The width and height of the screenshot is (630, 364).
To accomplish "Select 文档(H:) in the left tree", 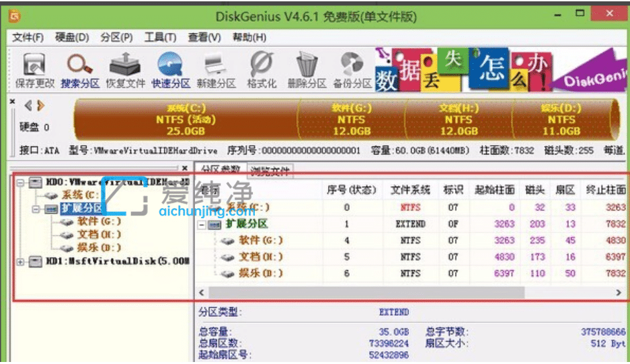I will click(99, 234).
